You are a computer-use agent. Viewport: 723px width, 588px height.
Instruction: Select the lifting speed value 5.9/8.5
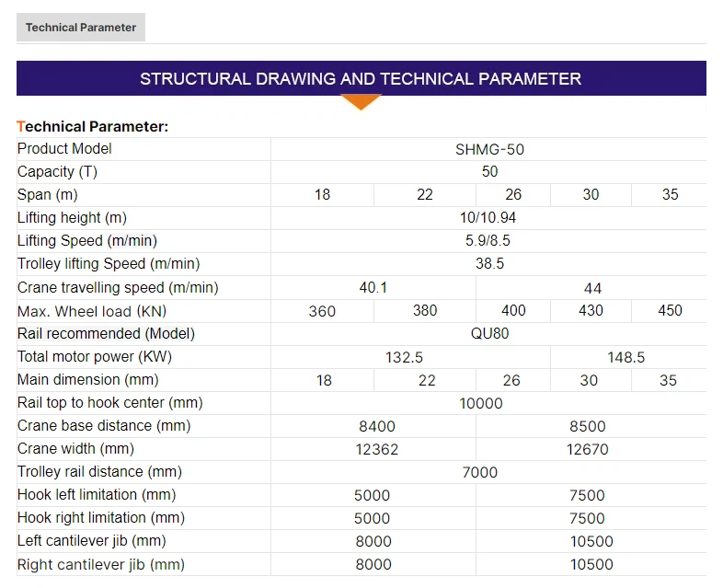pyautogui.click(x=489, y=241)
